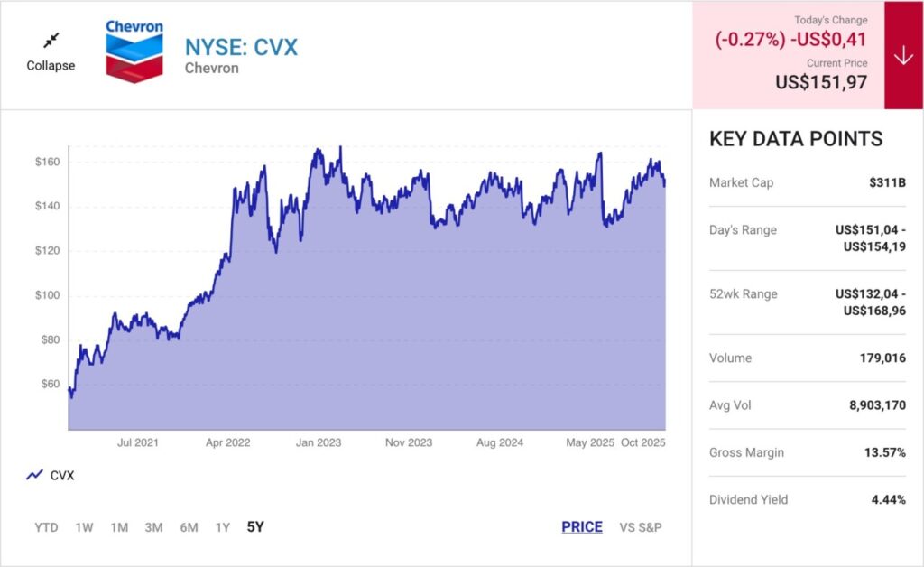Click the Collapse label text
Image resolution: width=924 pixels, height=567 pixels.
click(x=51, y=65)
